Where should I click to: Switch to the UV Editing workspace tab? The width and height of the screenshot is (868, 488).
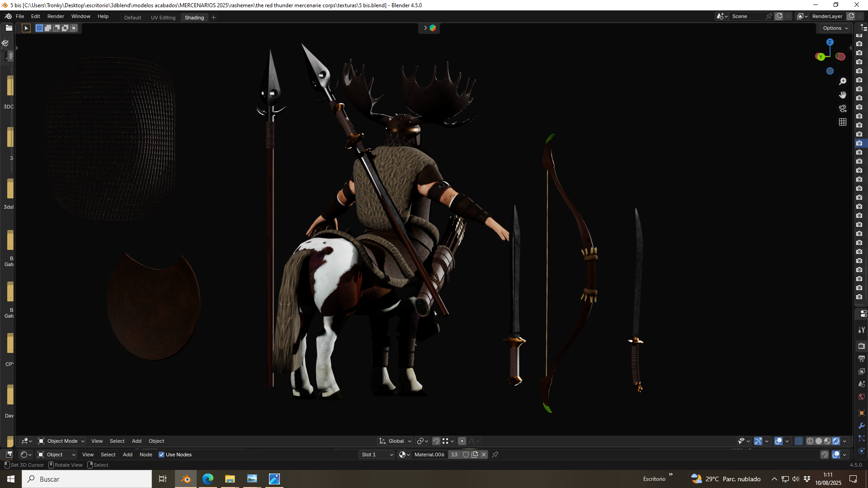pyautogui.click(x=163, y=18)
